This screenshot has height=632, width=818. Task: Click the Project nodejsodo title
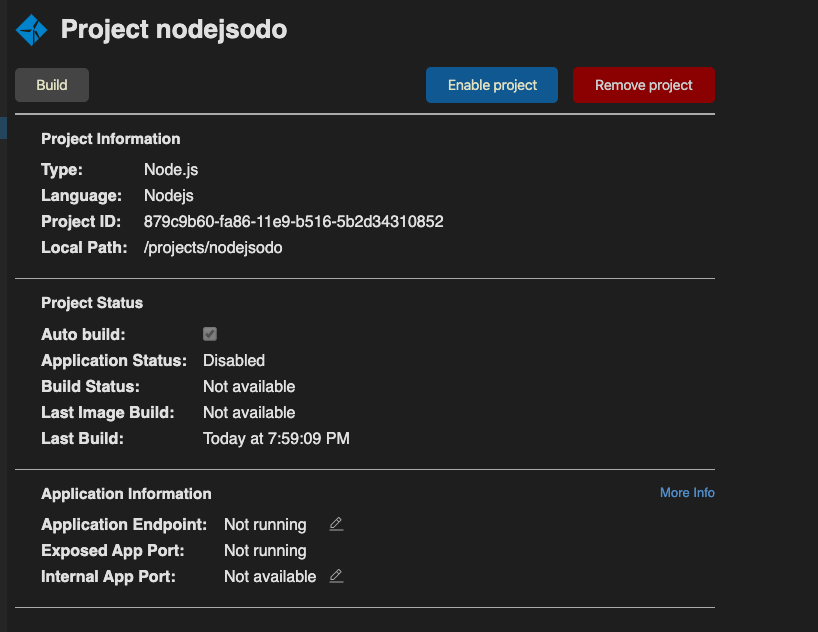(x=173, y=29)
